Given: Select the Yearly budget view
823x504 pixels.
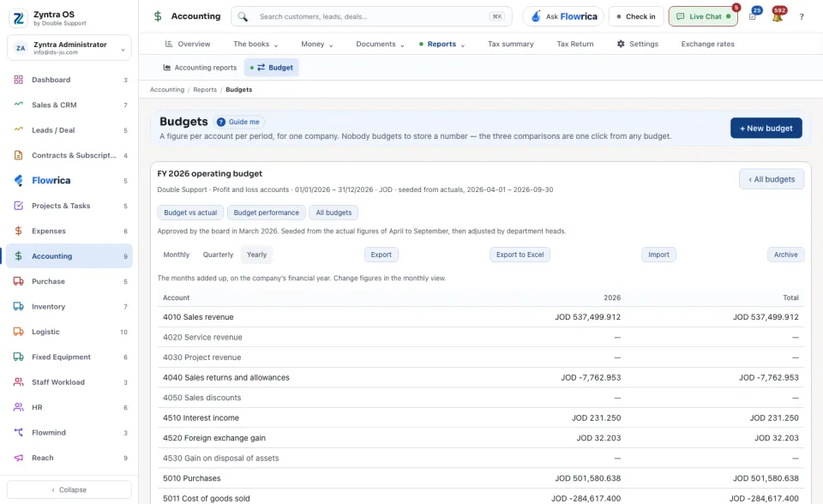Looking at the screenshot, I should click(x=256, y=255).
